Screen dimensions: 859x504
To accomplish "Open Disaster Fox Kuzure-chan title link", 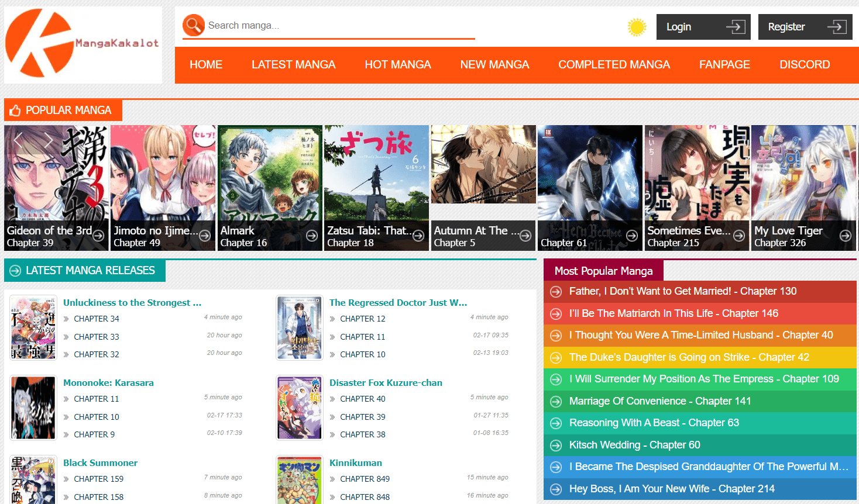I will (x=386, y=383).
